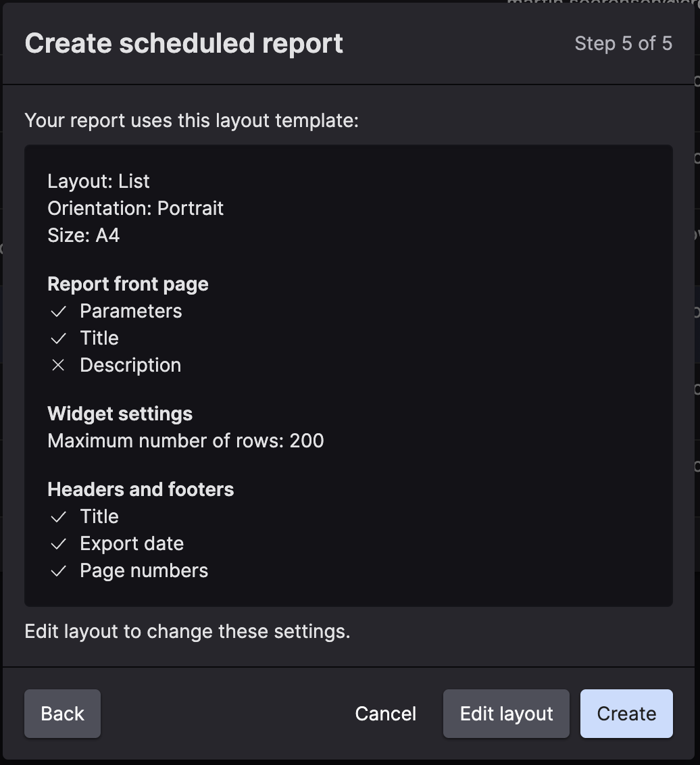This screenshot has width=700, height=765.
Task: Click the 'Step 5 of 5' indicator
Action: click(x=623, y=44)
